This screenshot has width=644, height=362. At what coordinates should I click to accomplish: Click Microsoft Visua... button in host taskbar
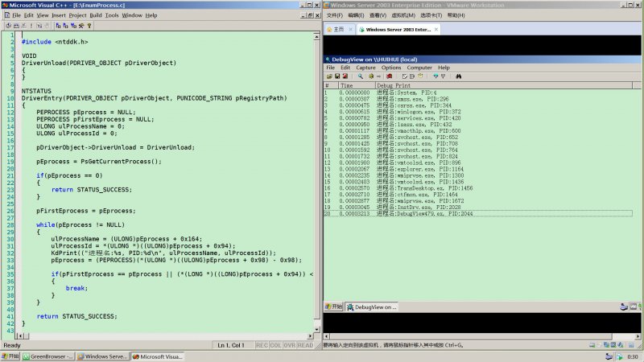point(158,356)
